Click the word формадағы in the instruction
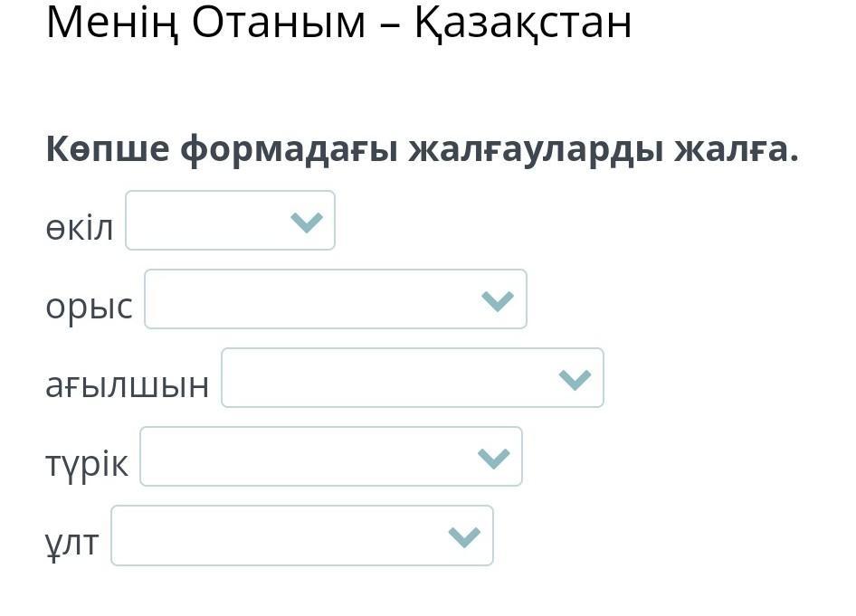Screen dimensions: 856x616 pyautogui.click(x=289, y=149)
